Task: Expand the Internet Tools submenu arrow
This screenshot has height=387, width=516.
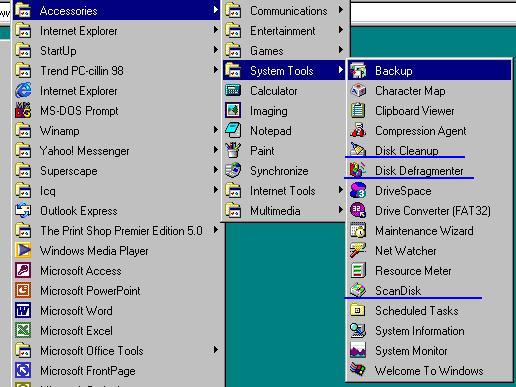Action: tap(340, 190)
